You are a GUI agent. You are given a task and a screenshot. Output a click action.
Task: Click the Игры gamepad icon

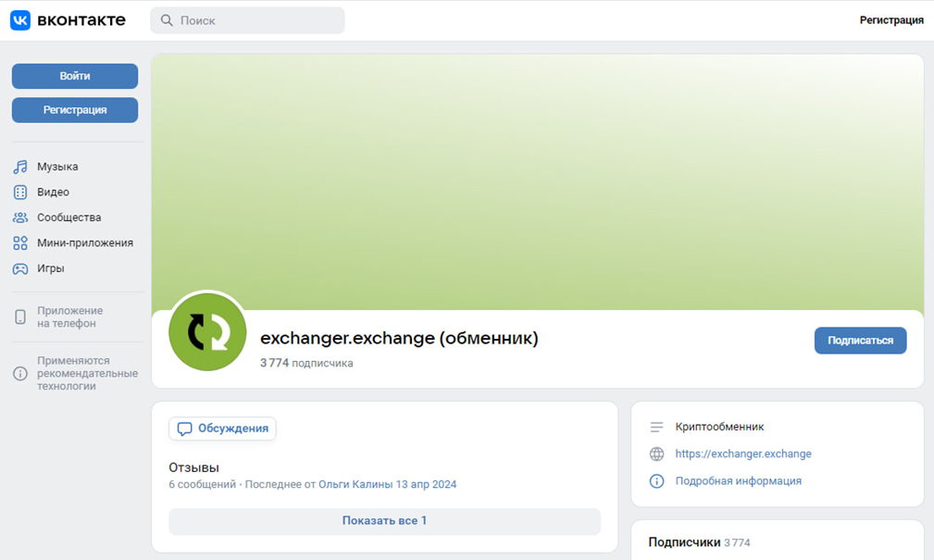pyautogui.click(x=20, y=268)
